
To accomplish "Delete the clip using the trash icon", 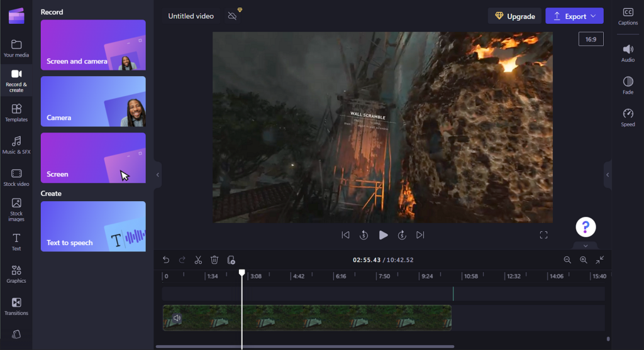I will click(x=214, y=260).
